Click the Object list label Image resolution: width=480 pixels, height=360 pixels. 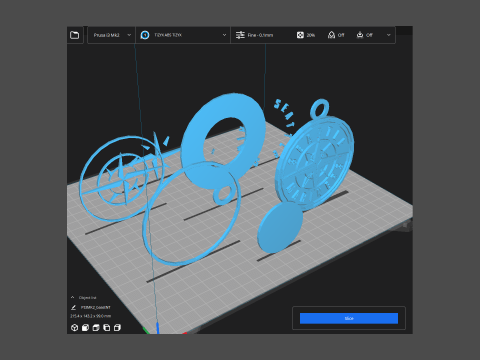tap(88, 298)
